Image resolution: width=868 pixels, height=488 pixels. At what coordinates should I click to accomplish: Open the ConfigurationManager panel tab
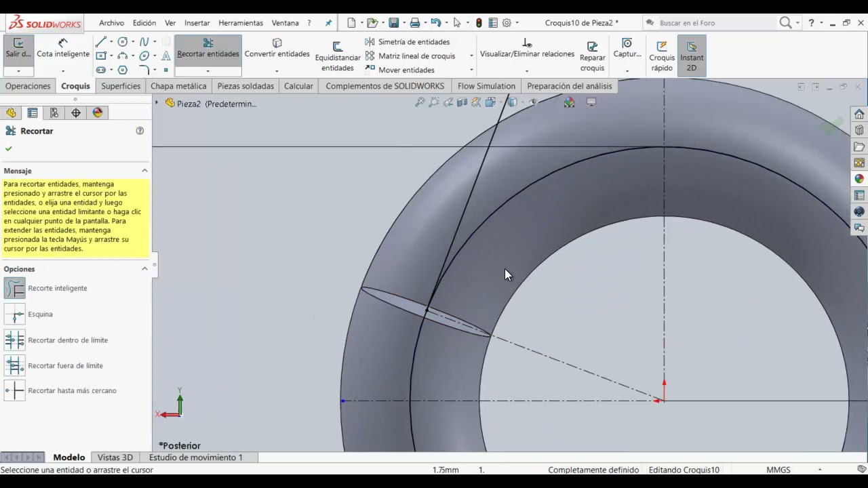coord(54,113)
